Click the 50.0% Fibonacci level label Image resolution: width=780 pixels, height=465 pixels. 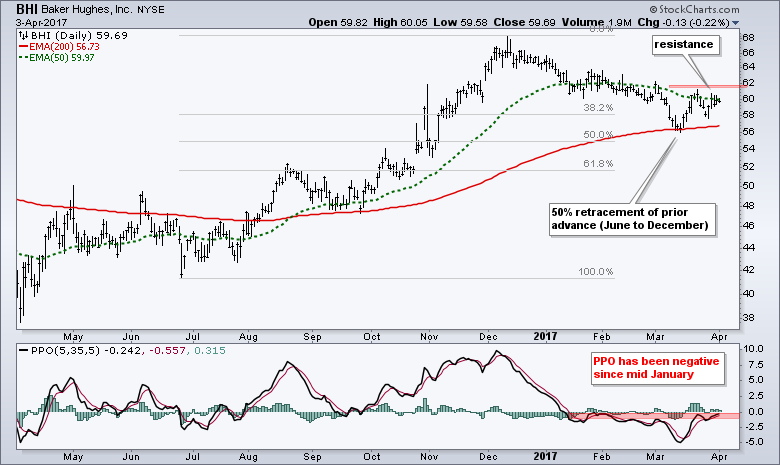point(598,135)
